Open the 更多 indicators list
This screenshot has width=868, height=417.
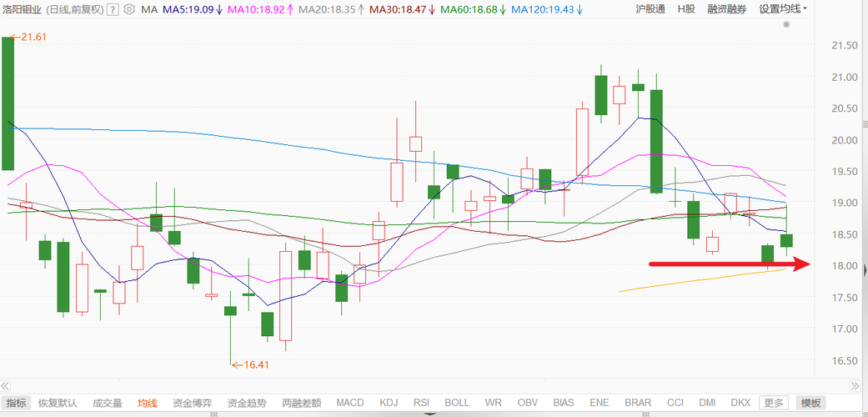click(774, 403)
